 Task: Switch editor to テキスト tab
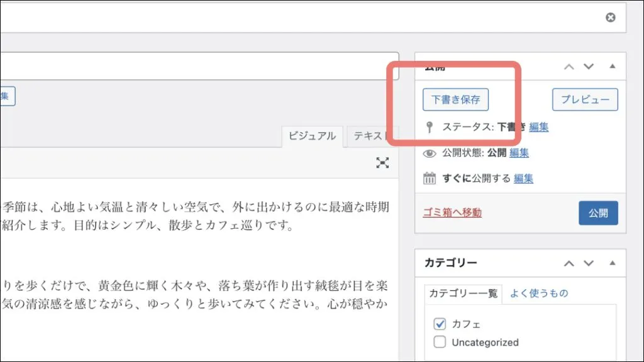click(x=372, y=136)
